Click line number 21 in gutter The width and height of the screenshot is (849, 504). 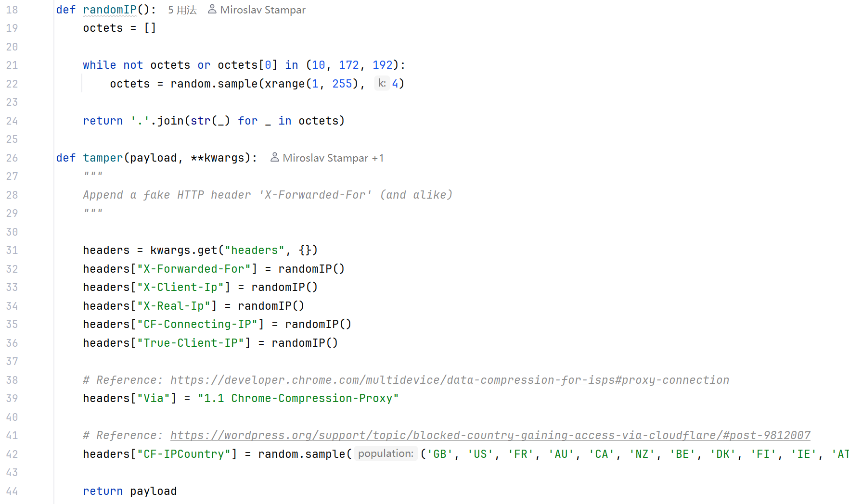(x=12, y=65)
